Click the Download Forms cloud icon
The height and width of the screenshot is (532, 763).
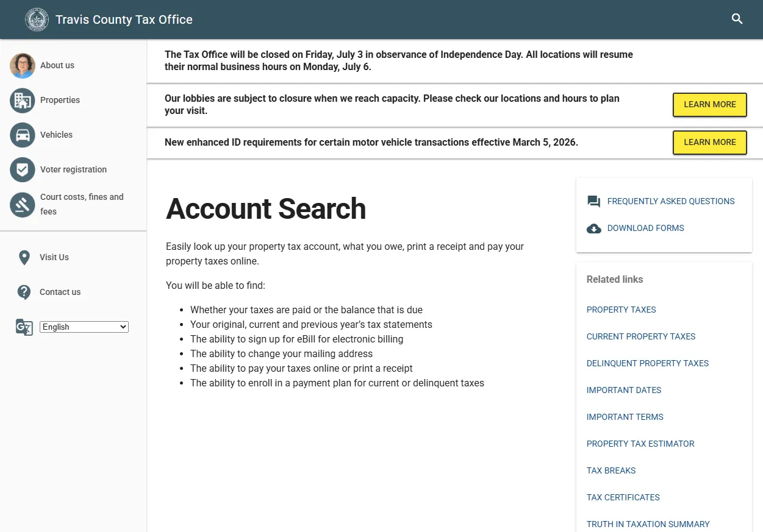tap(593, 229)
